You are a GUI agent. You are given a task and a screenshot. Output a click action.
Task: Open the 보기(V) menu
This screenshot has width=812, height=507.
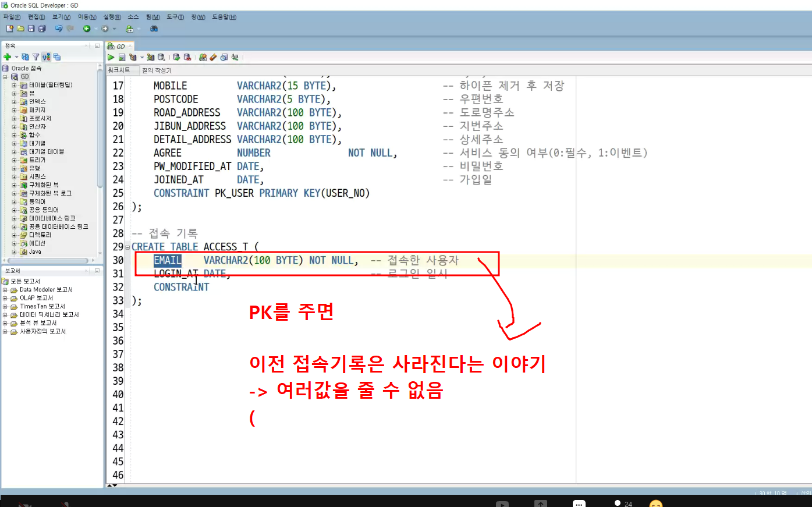61,17
